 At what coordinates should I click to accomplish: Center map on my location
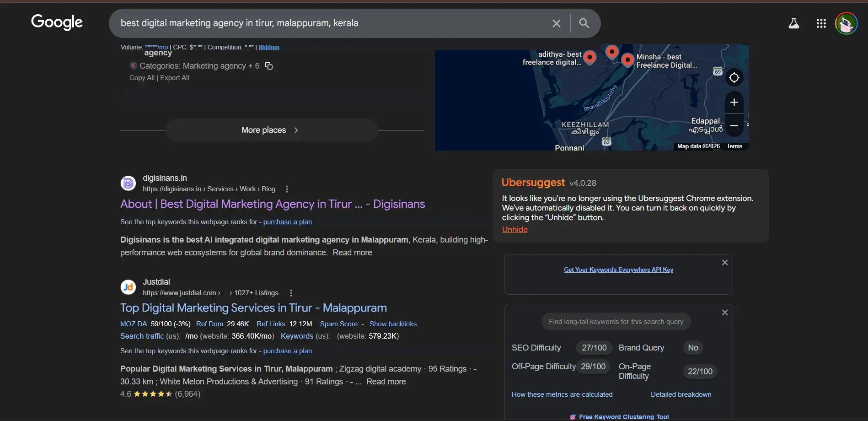tap(734, 78)
